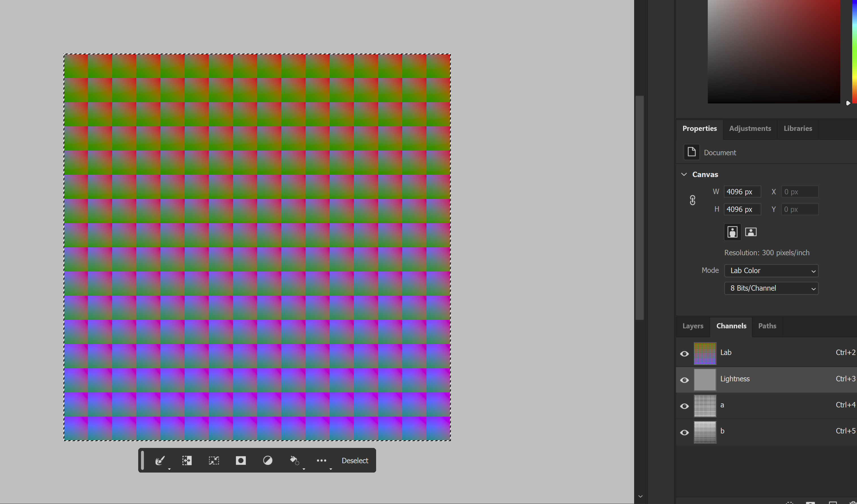857x504 pixels.
Task: Open the Adjustments tab
Action: pos(750,129)
